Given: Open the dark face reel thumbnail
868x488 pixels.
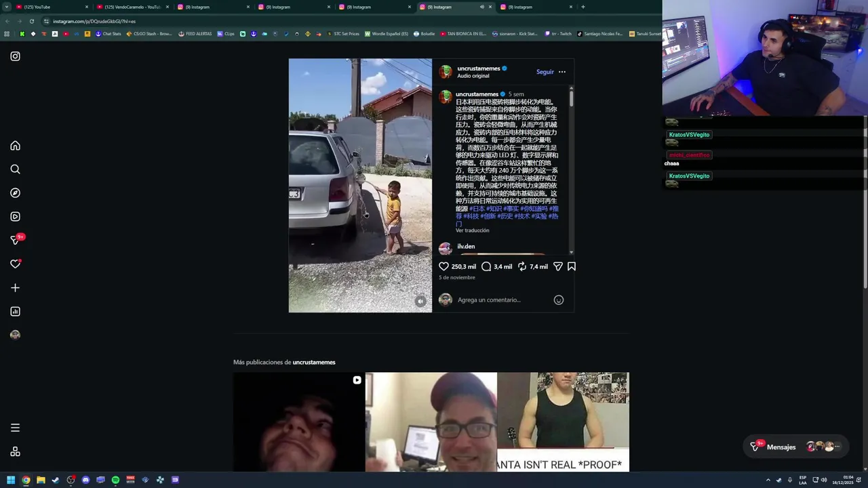Looking at the screenshot, I should [x=299, y=422].
